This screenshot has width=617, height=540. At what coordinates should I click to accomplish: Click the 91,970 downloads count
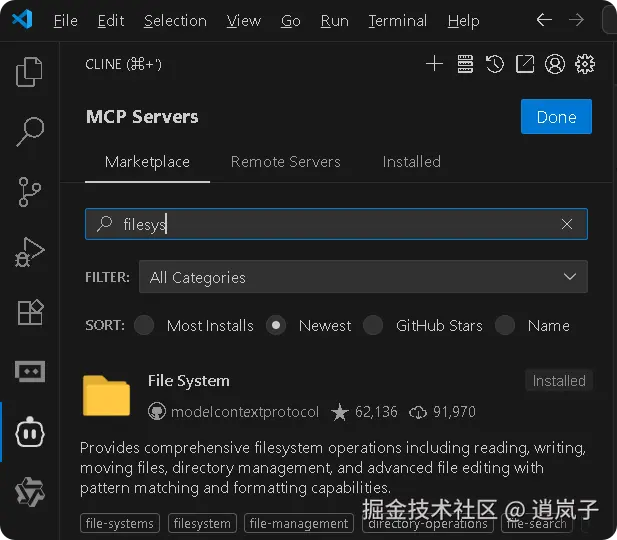tap(454, 412)
